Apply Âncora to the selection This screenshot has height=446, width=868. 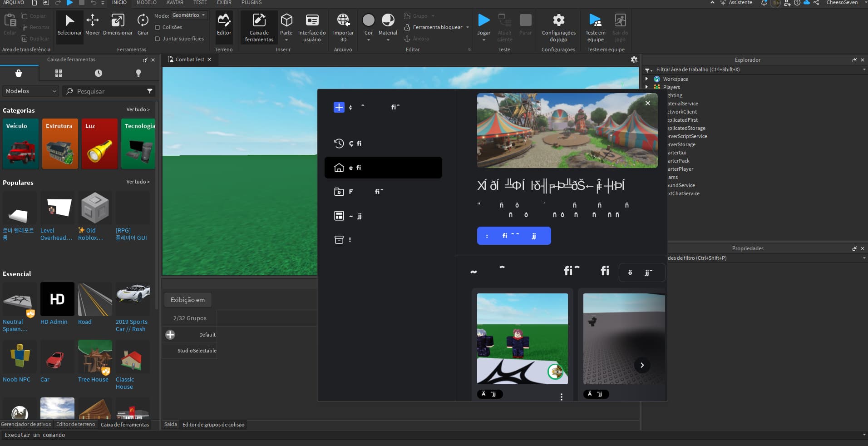(417, 39)
